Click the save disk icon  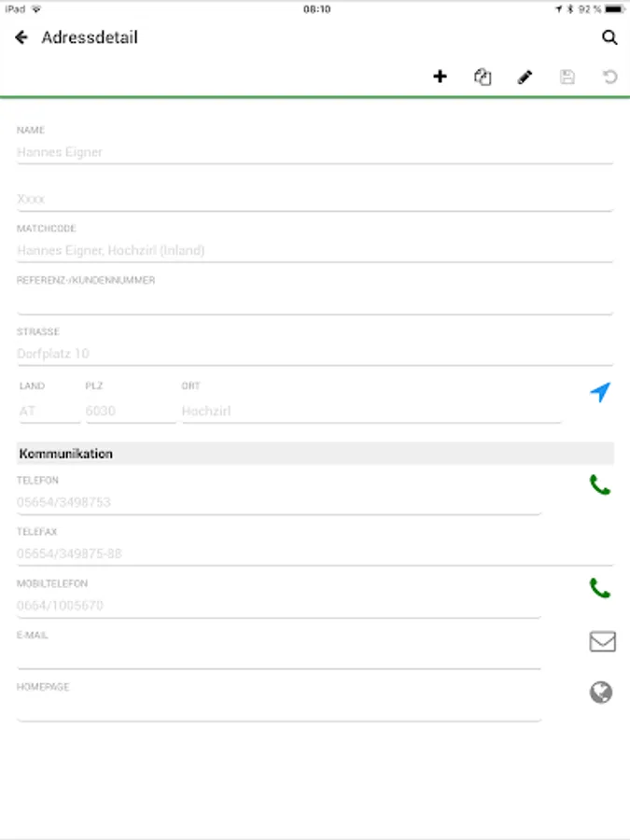click(567, 77)
